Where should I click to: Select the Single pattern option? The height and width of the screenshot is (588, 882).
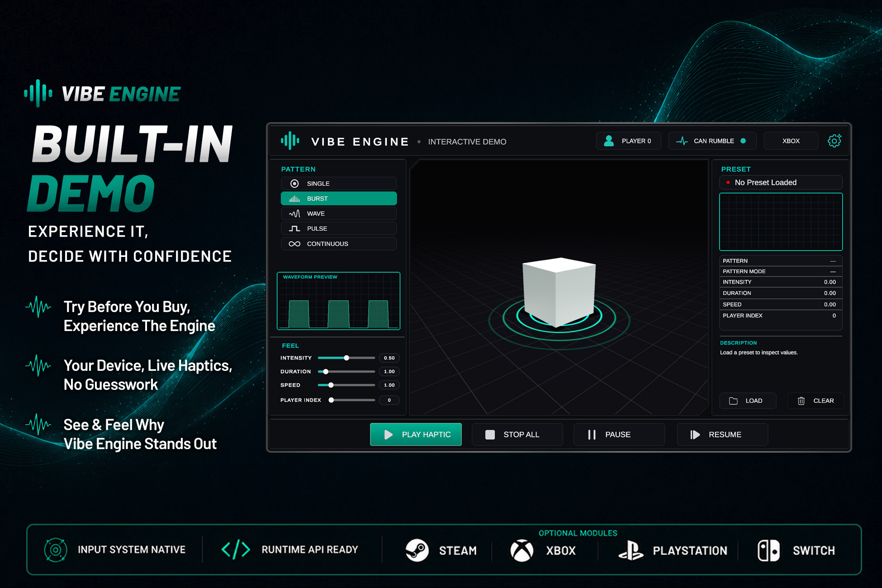[339, 184]
